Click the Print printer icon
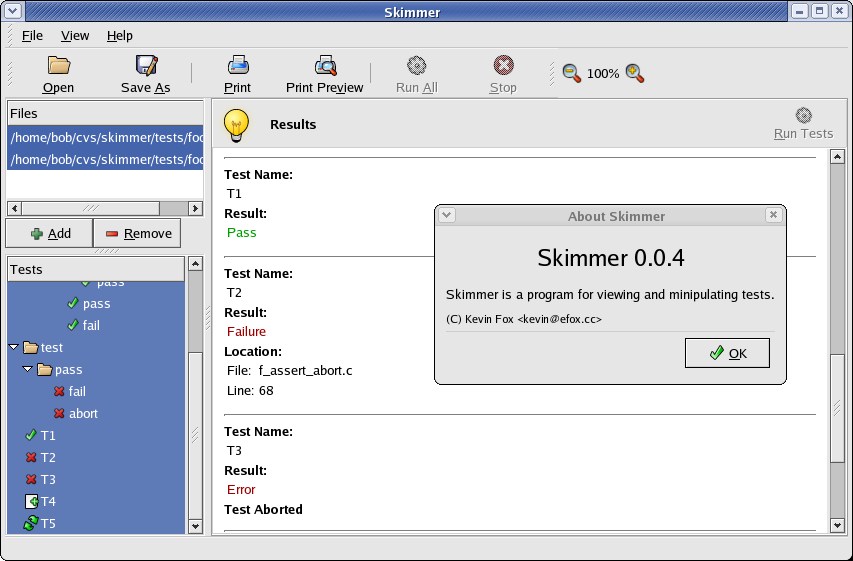The image size is (853, 561). click(x=238, y=65)
